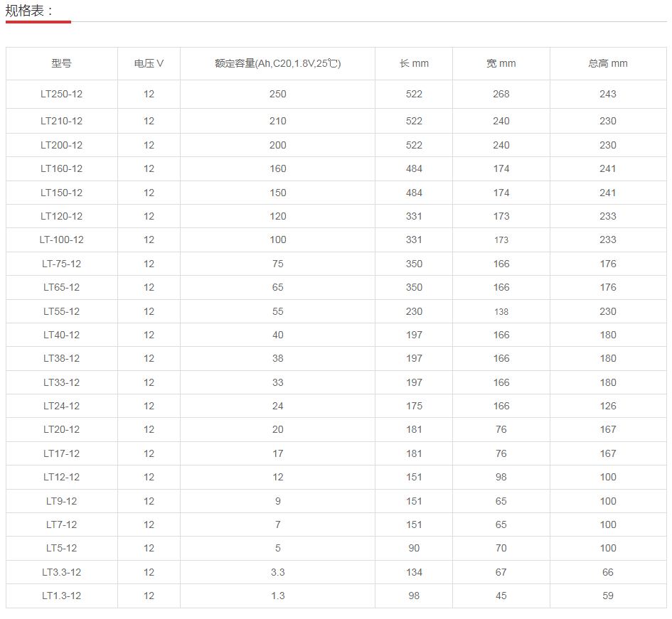The height and width of the screenshot is (619, 672).
Task: Click the 总高 mm column header
Action: (x=608, y=63)
